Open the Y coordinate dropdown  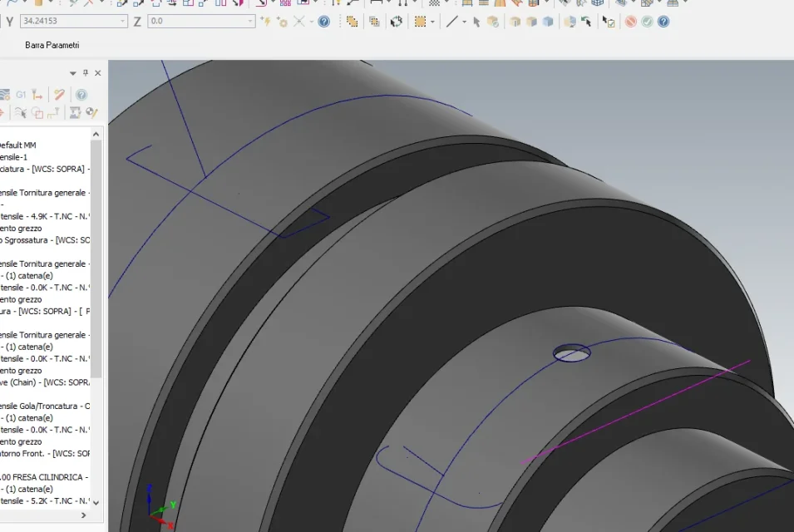coord(123,22)
